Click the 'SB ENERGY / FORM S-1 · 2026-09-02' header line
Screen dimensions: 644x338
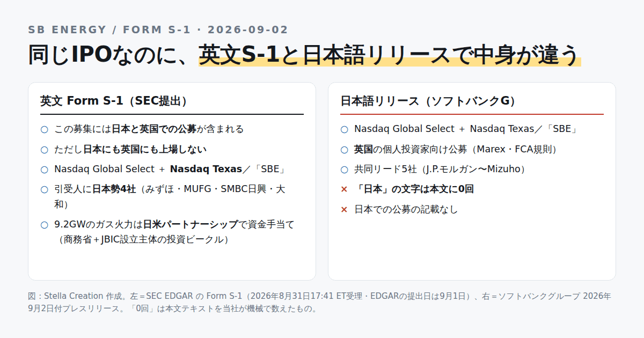[x=158, y=30]
